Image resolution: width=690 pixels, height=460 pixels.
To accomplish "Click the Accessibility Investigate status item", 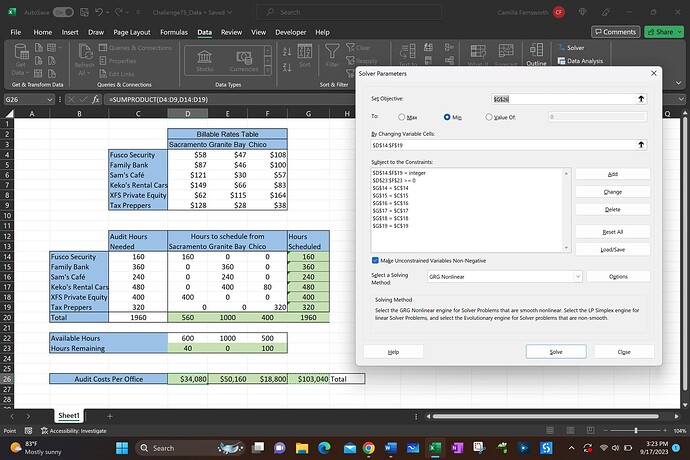I will tap(73, 431).
